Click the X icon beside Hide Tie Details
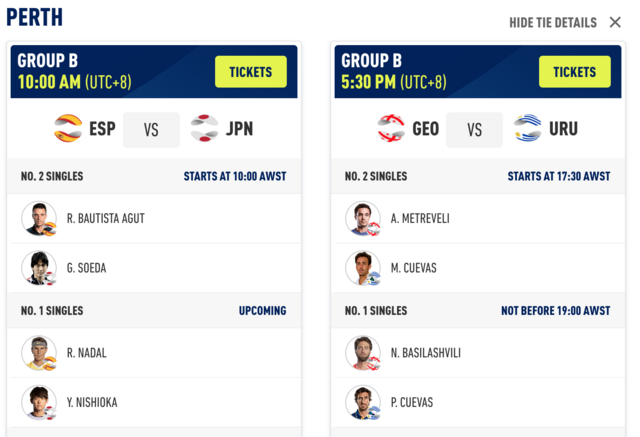640x437 pixels. pyautogui.click(x=615, y=22)
